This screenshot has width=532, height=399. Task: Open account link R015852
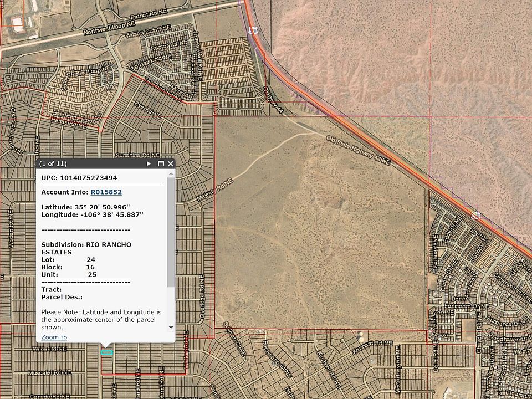(x=106, y=192)
